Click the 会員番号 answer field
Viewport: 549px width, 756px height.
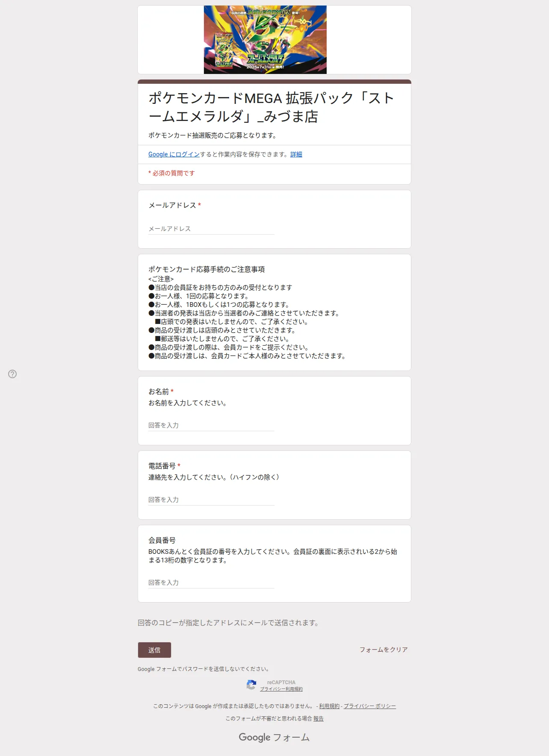pyautogui.click(x=211, y=582)
